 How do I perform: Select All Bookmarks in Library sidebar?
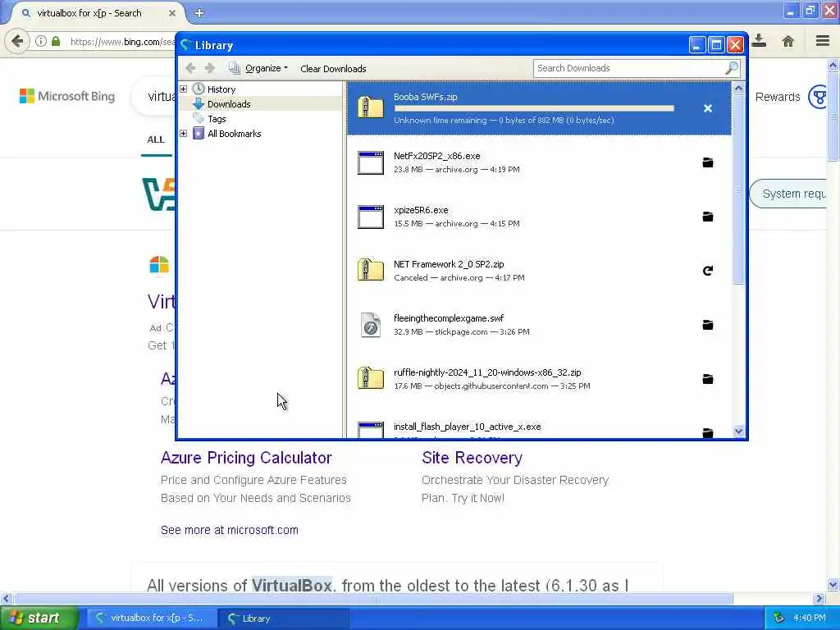234,134
